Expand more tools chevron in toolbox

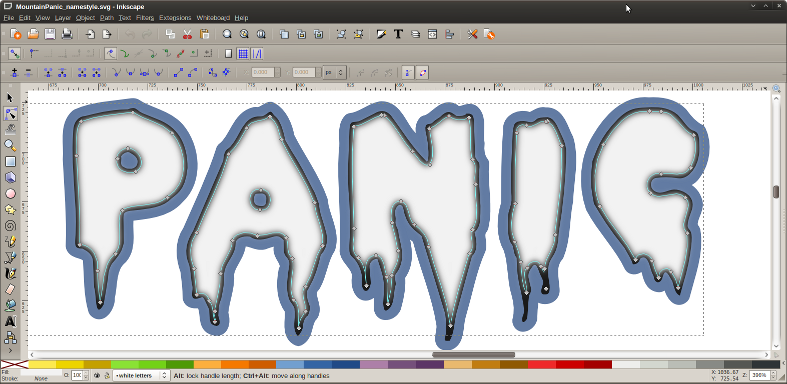(x=10, y=350)
